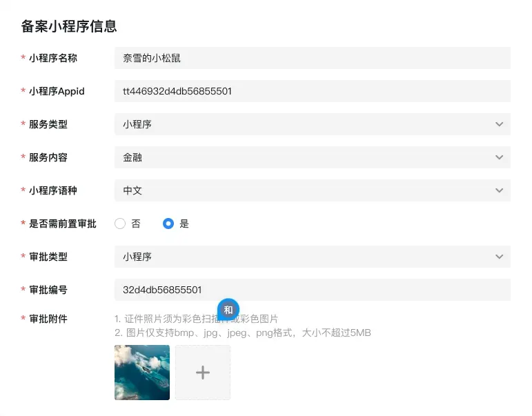Open the 服务内容 dropdown showing 金融
Viewport: 532px width, 416px height.
click(304, 157)
